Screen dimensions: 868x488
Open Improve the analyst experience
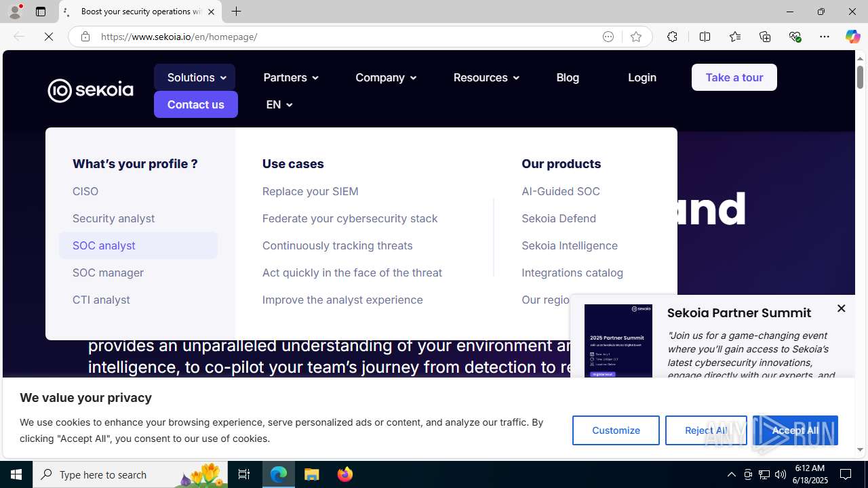(342, 300)
